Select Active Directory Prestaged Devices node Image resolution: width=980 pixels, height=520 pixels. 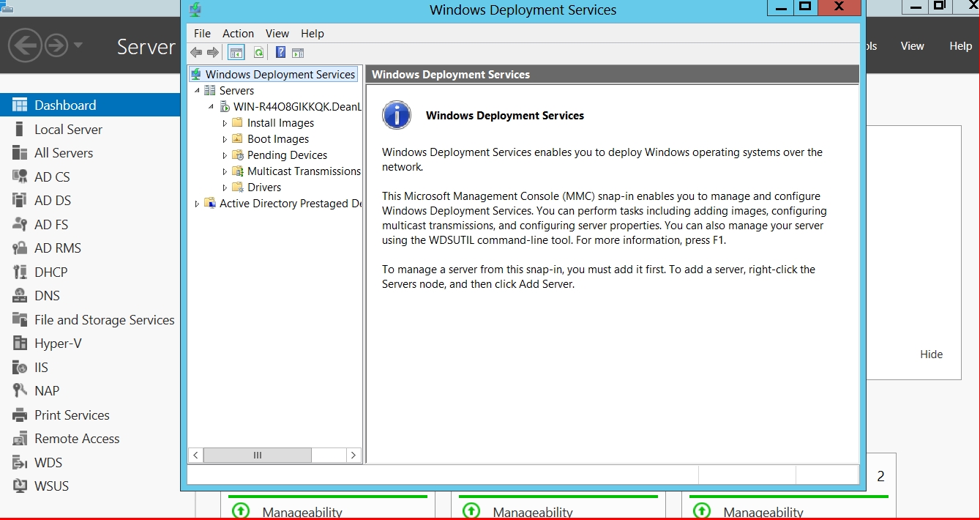[291, 204]
